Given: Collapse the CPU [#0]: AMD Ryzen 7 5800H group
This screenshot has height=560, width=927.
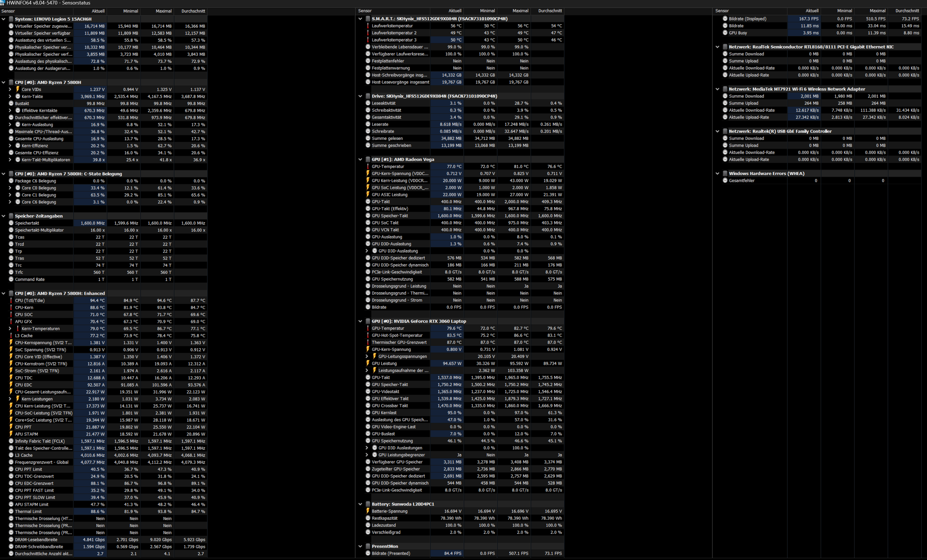Looking at the screenshot, I should [x=3, y=82].
